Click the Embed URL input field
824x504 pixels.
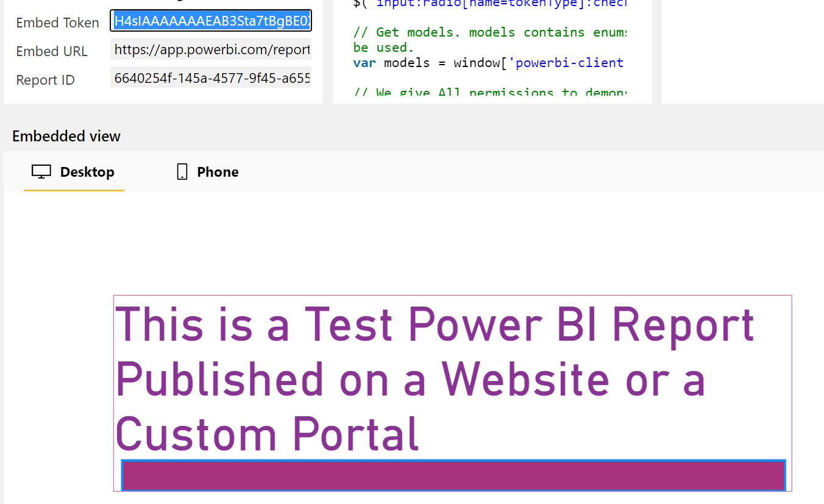tap(211, 49)
